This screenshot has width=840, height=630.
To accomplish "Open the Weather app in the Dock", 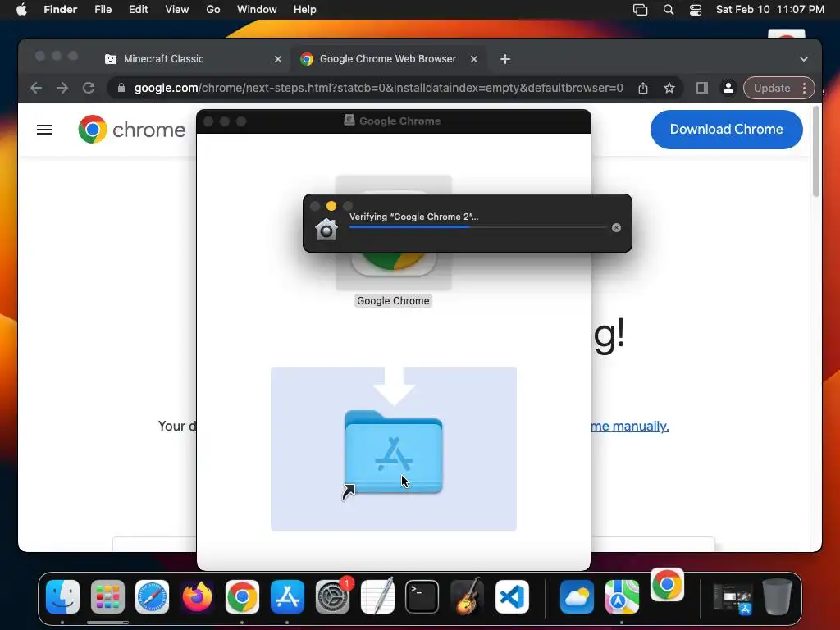I will point(577,596).
